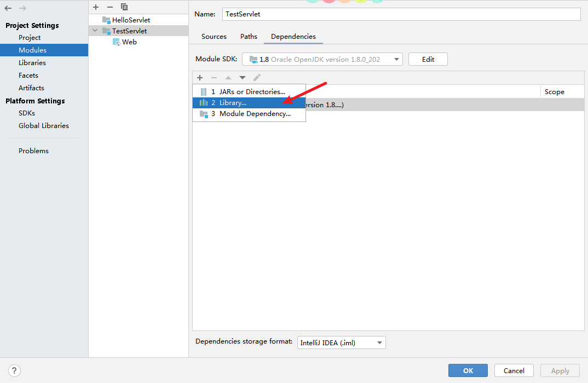Viewport: 588px width, 383px height.
Task: Add a dependency with the plus icon
Action: point(200,78)
